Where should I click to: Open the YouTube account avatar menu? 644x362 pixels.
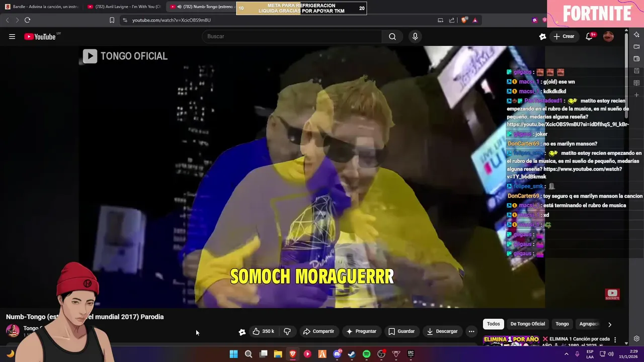(x=608, y=36)
